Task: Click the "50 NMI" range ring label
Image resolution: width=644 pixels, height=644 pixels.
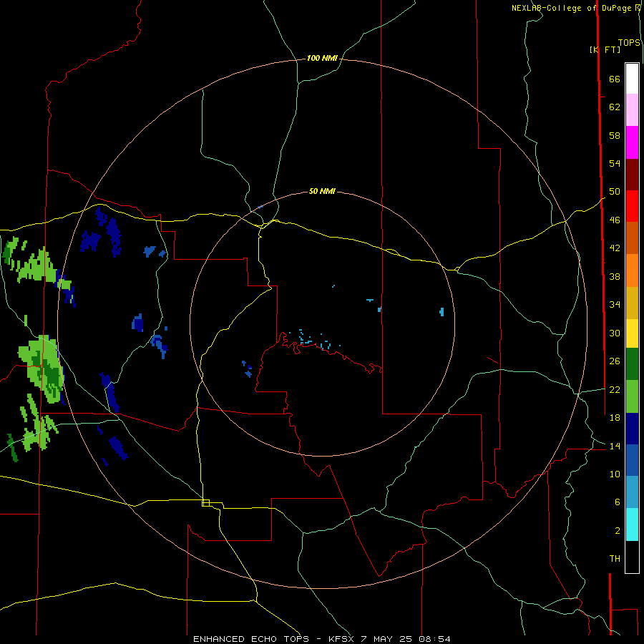Action: click(322, 191)
